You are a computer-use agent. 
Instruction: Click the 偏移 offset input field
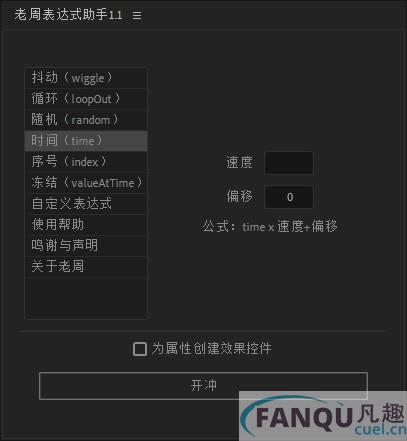[289, 197]
